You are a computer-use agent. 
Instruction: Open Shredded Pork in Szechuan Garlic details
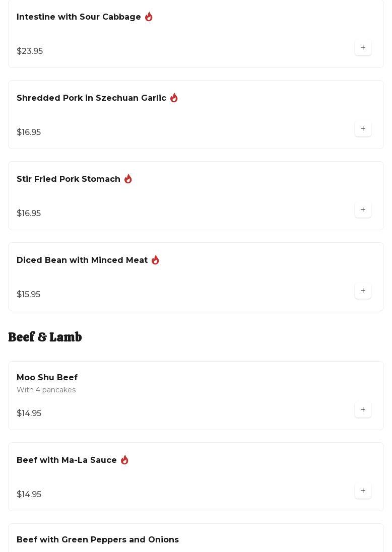pos(91,98)
